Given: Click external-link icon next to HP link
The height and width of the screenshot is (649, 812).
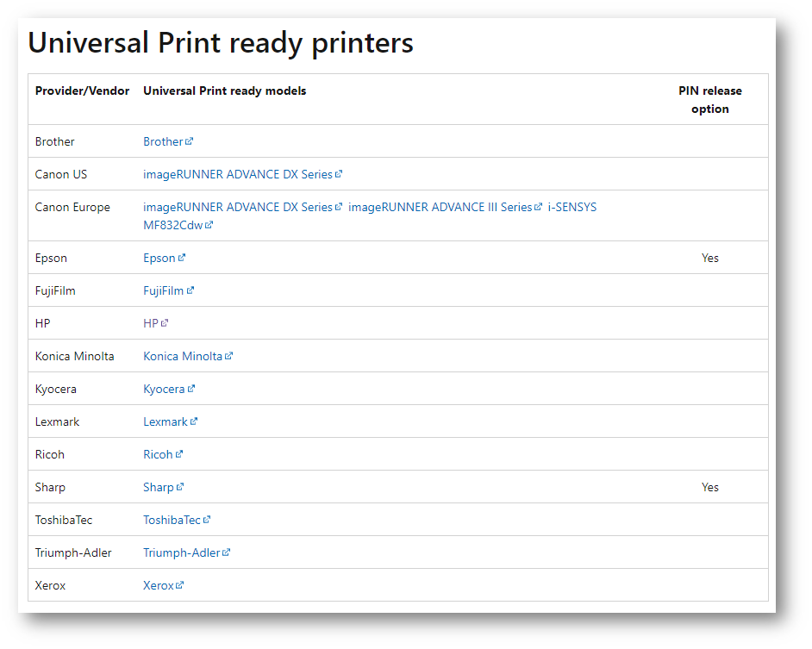Looking at the screenshot, I should pos(165,323).
